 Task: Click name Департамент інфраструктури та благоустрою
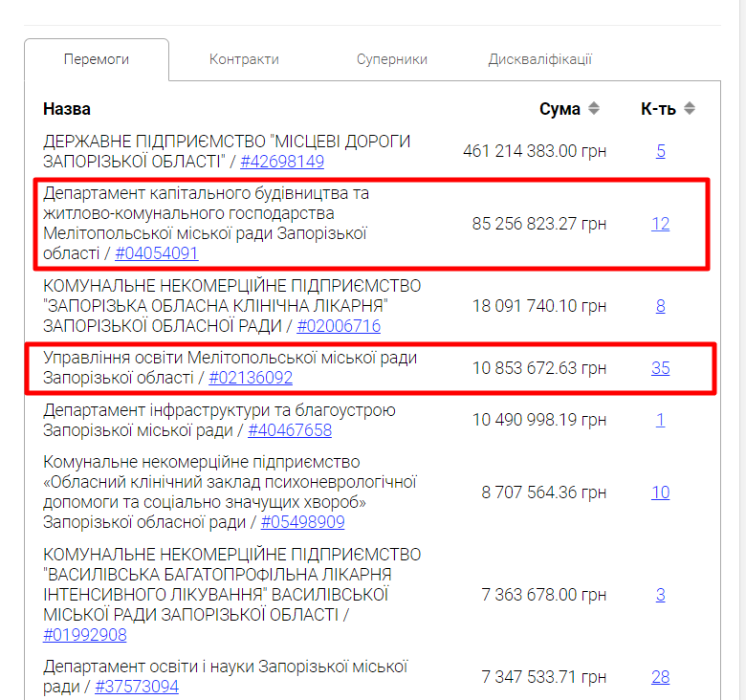pyautogui.click(x=219, y=410)
